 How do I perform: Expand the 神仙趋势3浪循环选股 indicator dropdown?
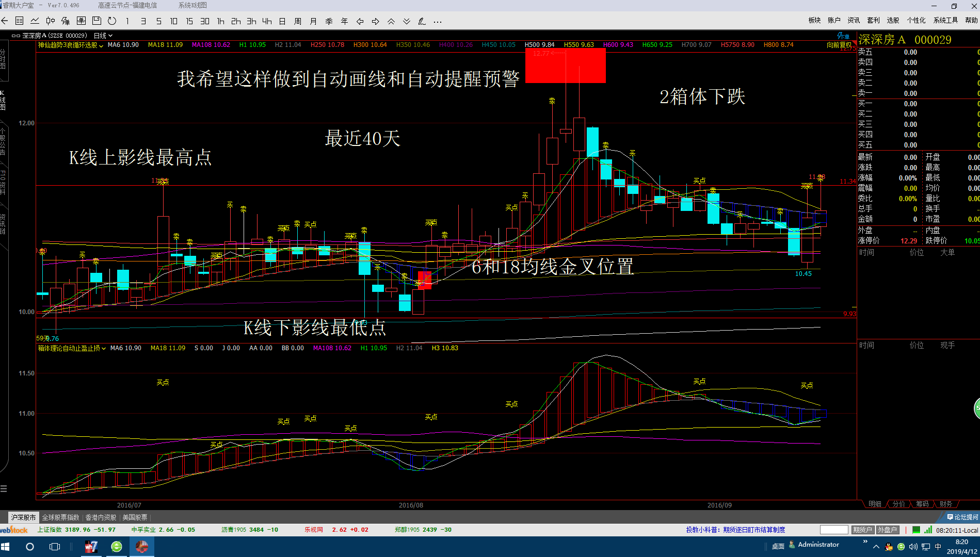point(70,45)
